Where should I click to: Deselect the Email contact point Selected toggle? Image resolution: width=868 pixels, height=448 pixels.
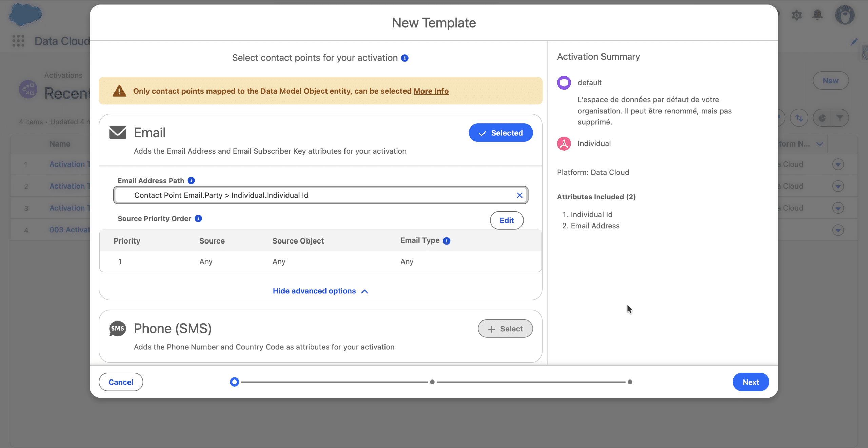[x=500, y=133]
